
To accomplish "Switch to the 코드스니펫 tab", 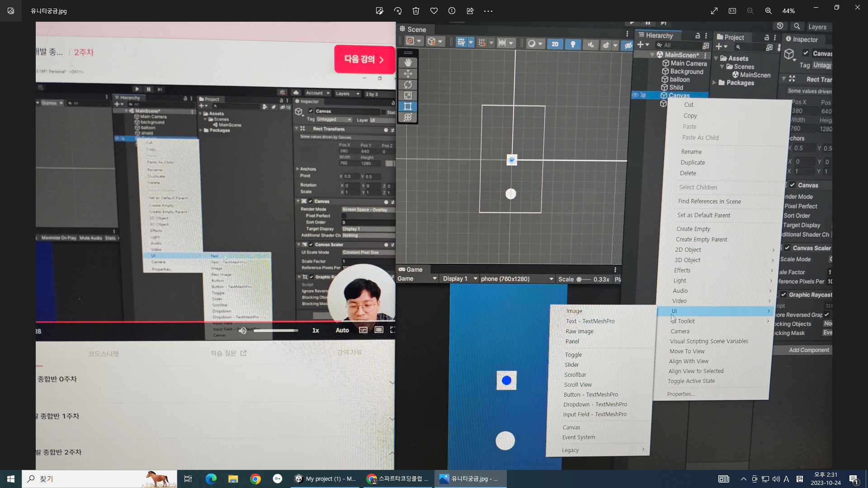I will (x=104, y=354).
